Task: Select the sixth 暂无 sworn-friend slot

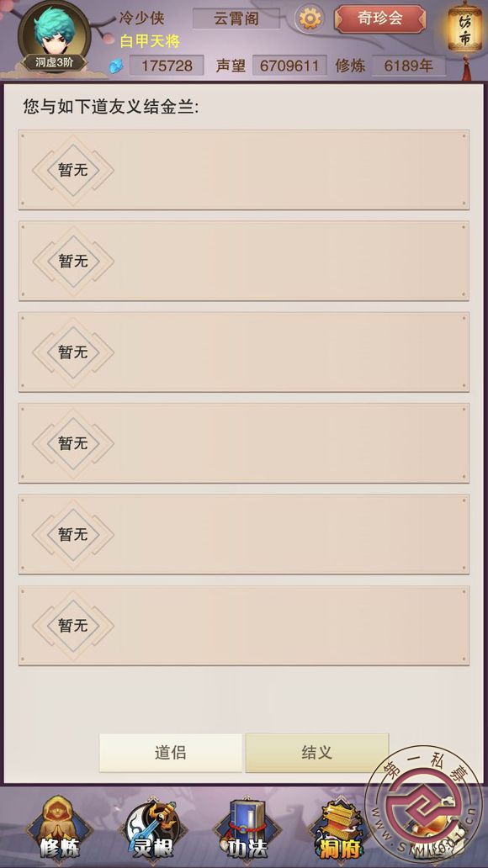Action: pyautogui.click(x=244, y=626)
